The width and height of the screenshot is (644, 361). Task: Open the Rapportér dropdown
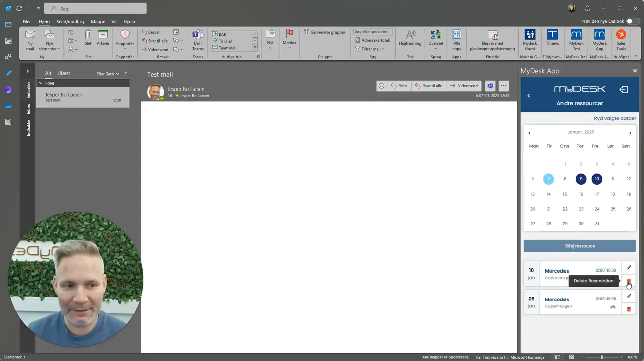point(125,40)
